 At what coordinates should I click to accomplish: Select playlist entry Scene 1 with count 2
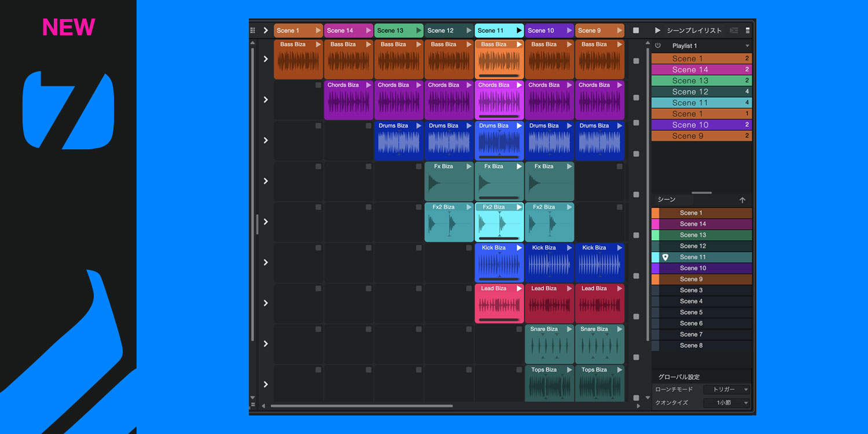(701, 58)
